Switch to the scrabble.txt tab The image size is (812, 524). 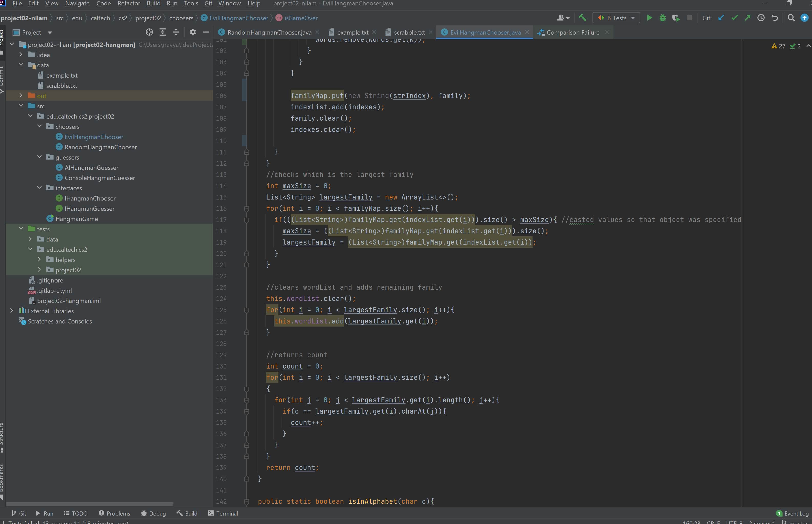(409, 32)
